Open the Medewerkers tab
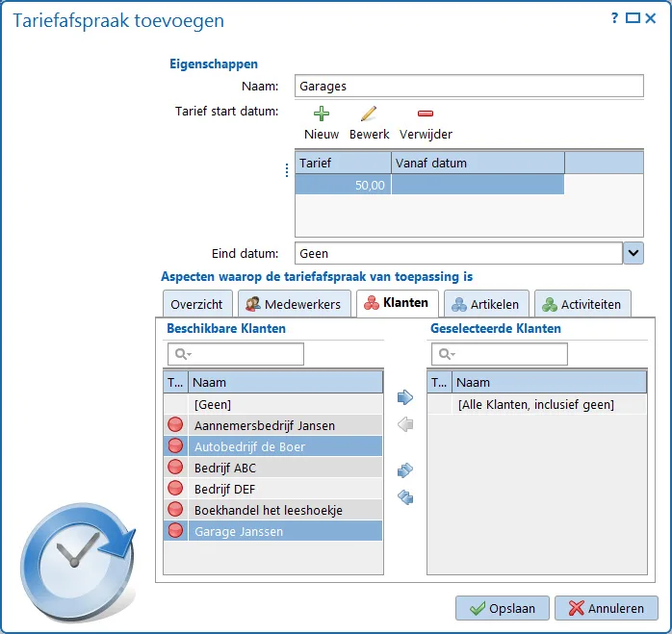672x634 pixels. pos(294,304)
